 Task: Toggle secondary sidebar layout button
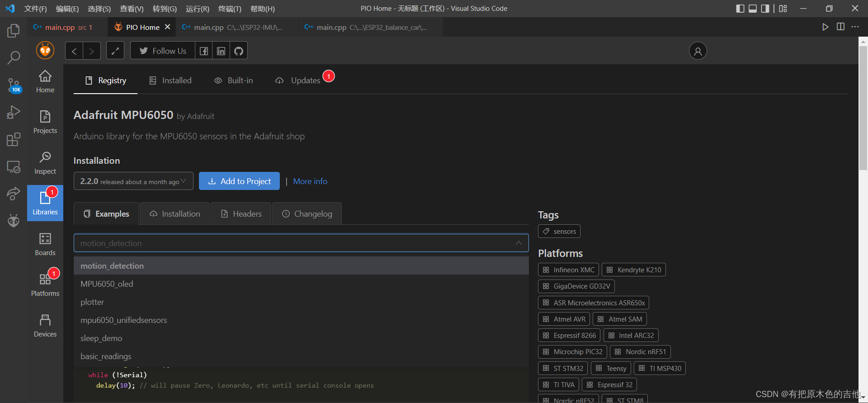tap(765, 9)
